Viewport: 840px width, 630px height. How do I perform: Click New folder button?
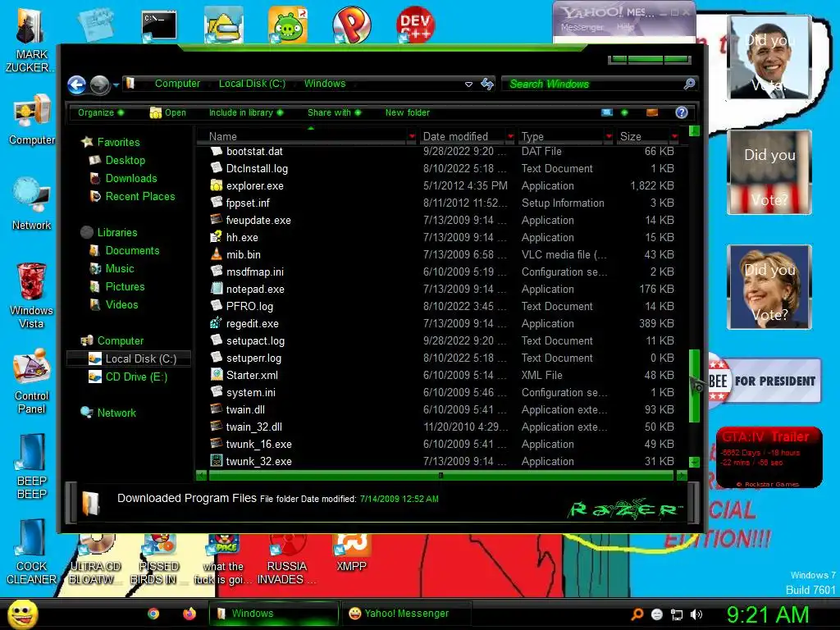407,112
